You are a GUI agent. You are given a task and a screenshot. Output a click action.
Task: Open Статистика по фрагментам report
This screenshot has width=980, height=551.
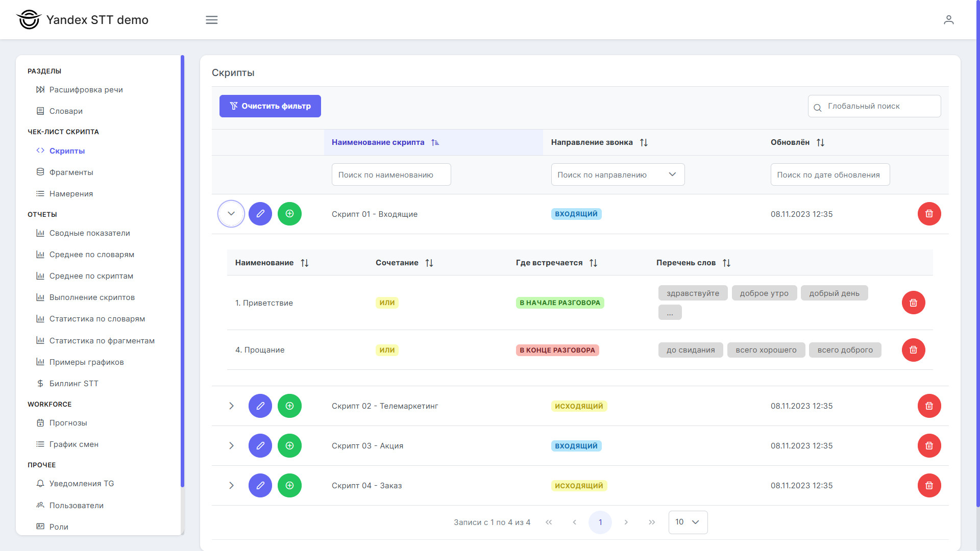[x=95, y=341]
